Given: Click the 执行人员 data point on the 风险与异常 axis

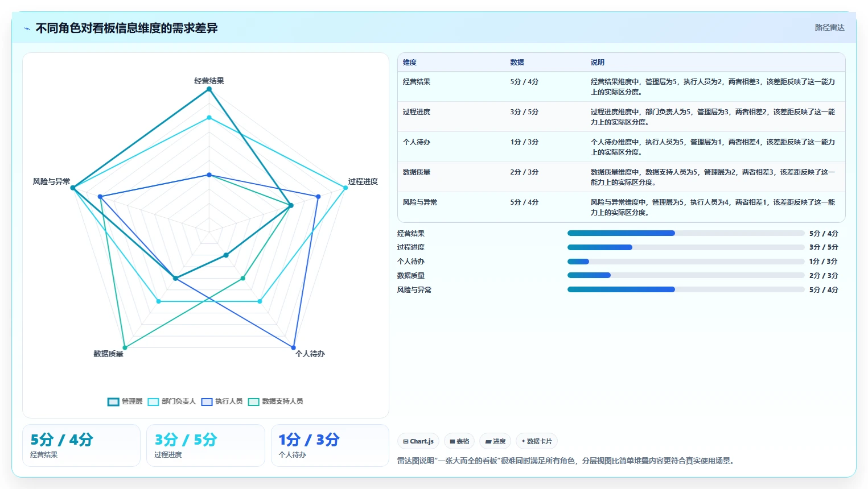Looking at the screenshot, I should [100, 197].
